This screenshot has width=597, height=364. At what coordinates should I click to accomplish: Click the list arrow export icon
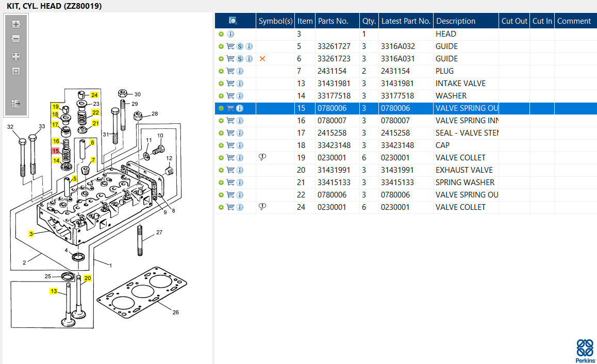[x=16, y=104]
